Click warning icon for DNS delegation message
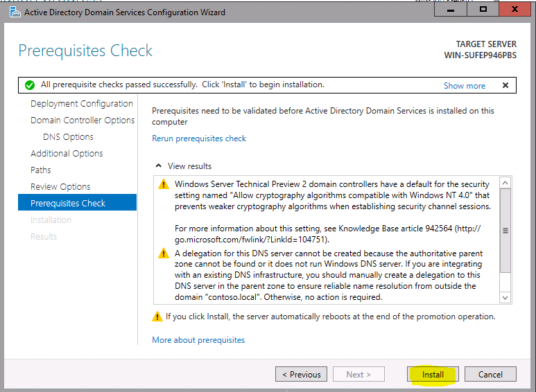This screenshot has width=536, height=392. click(164, 253)
